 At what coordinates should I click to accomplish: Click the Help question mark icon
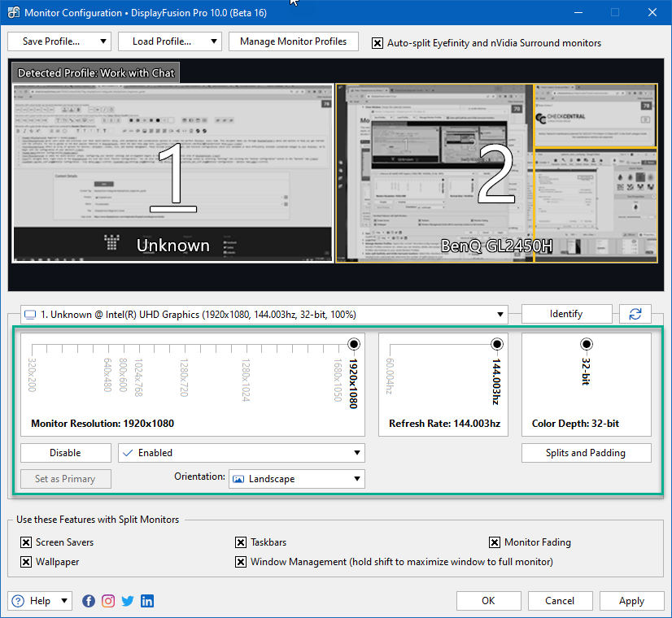point(18,601)
